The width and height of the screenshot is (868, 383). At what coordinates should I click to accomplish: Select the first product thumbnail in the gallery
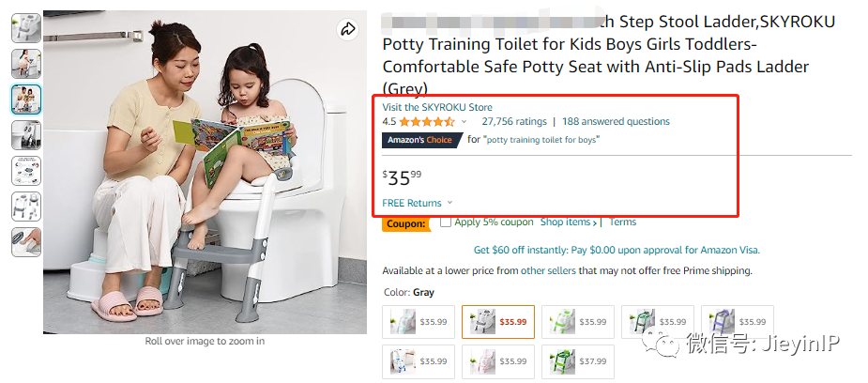(x=26, y=28)
